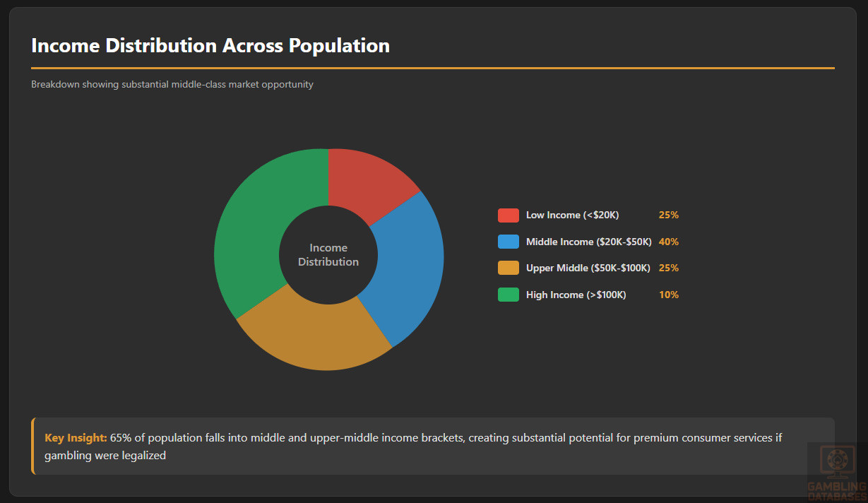
Task: Click the 'Income Distribution Across Population' title
Action: click(x=210, y=46)
